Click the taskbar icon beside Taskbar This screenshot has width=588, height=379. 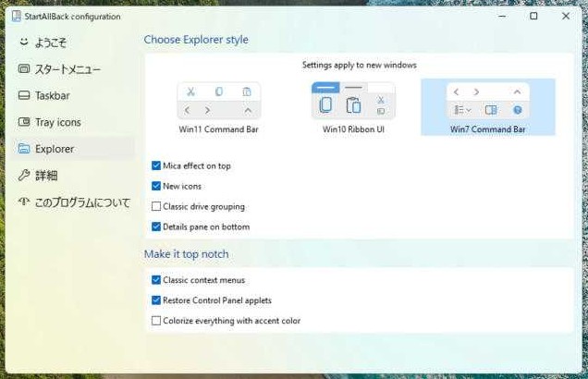(x=24, y=95)
